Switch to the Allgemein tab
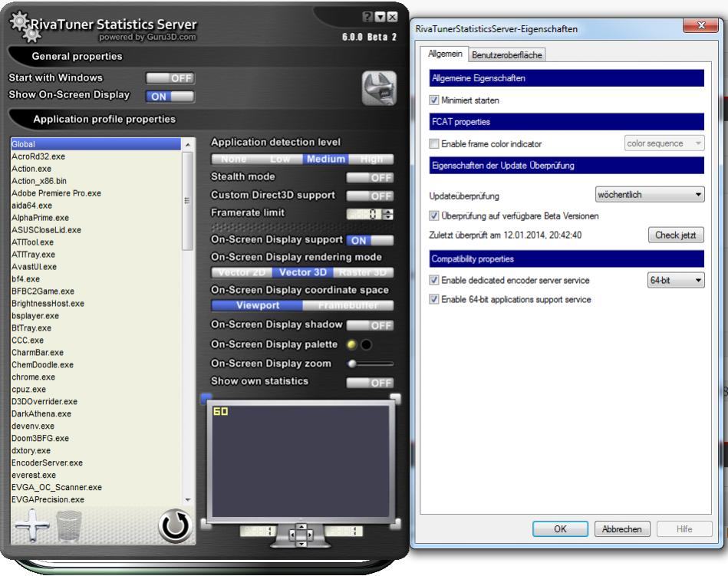This screenshot has width=728, height=576. coord(445,54)
